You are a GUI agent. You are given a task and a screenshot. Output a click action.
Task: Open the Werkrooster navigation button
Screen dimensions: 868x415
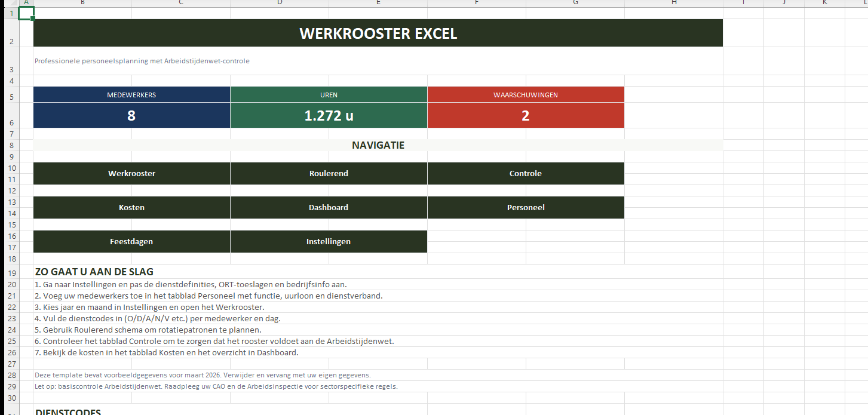coord(131,173)
